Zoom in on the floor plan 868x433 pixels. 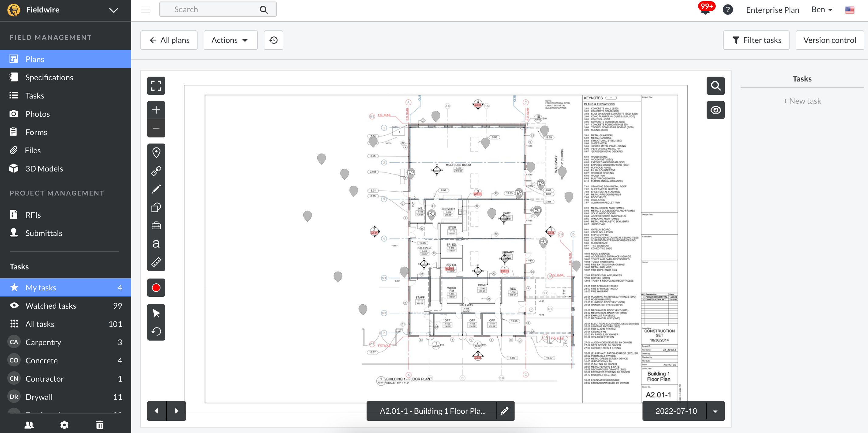point(156,109)
